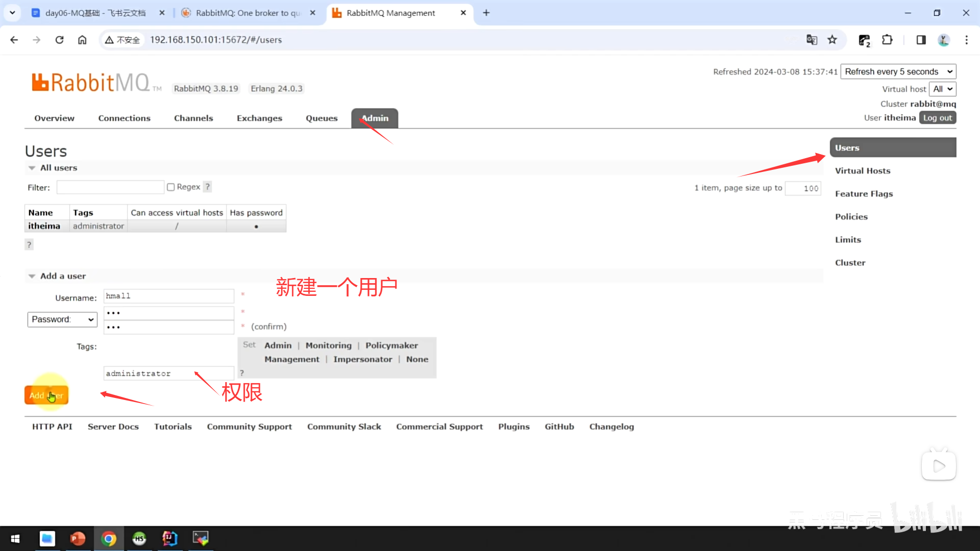Open the Virtual host All dropdown
Image resolution: width=980 pixels, height=551 pixels.
(x=942, y=89)
